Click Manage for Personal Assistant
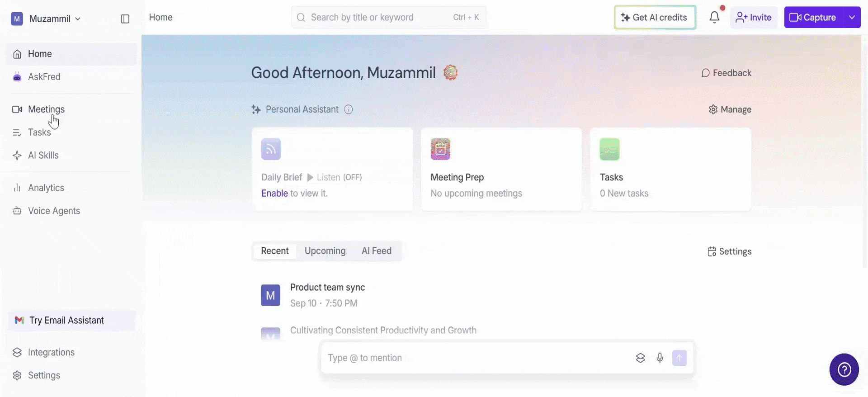 point(730,109)
